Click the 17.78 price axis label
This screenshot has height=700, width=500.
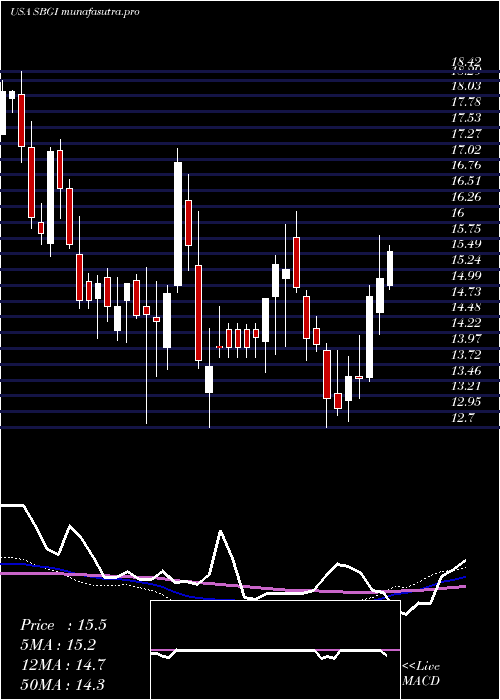(466, 102)
